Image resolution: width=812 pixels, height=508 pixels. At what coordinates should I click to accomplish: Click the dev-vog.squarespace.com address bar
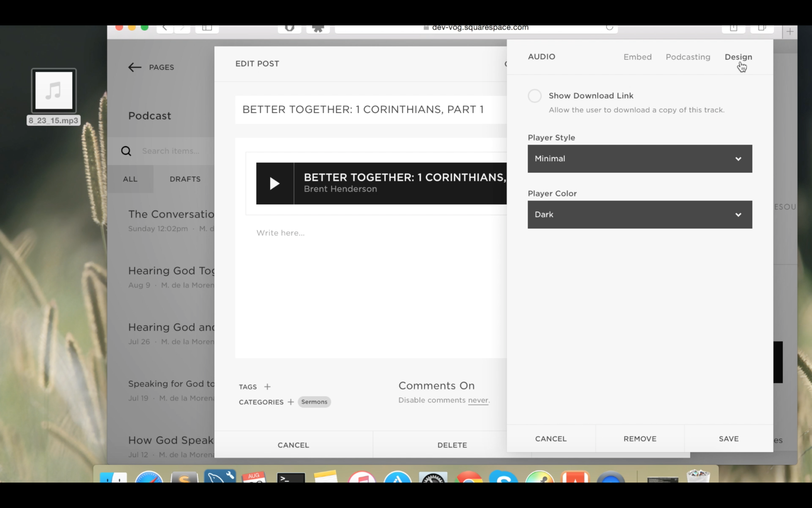point(476,28)
